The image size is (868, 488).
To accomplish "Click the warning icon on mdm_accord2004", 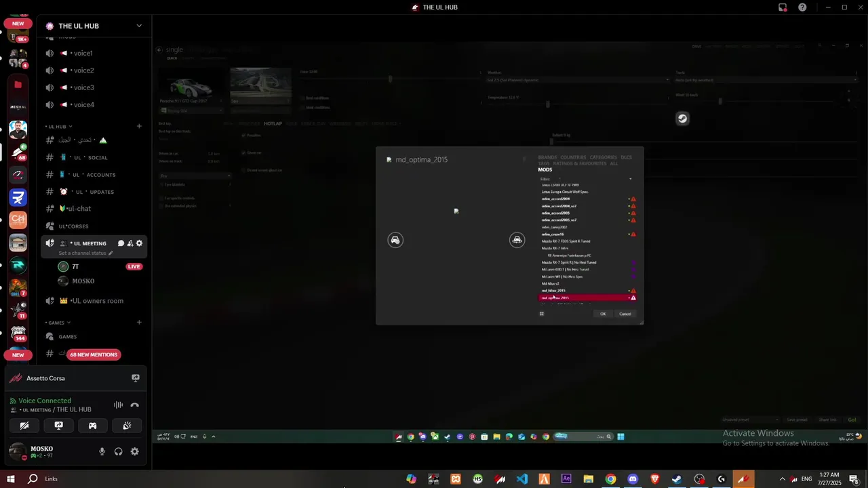I will pyautogui.click(x=633, y=199).
